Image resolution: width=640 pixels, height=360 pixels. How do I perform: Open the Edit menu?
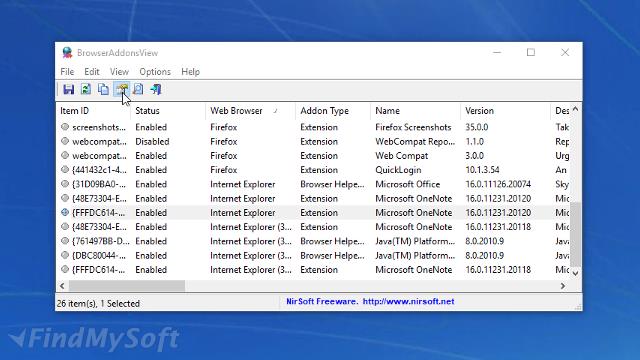92,72
